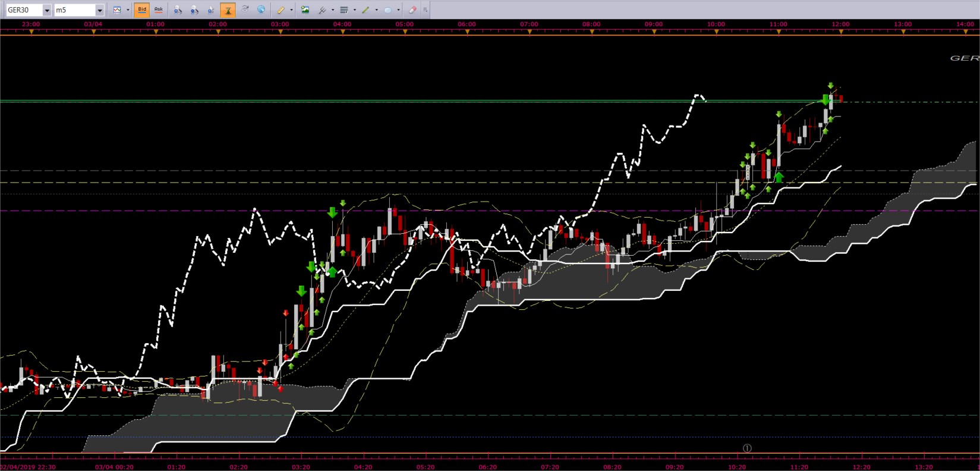The height and width of the screenshot is (471, 980).
Task: Click the 13:20 bottom axis label
Action: 924,467
